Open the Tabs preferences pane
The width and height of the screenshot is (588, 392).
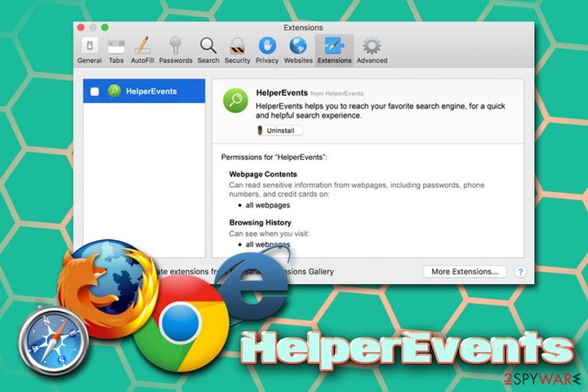coord(116,51)
